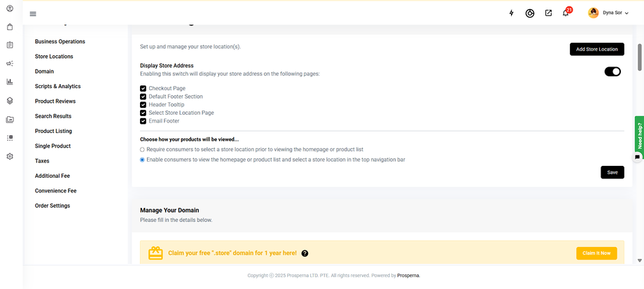Toggle the Display Store Address switch
This screenshot has height=289, width=644.
[x=612, y=71]
